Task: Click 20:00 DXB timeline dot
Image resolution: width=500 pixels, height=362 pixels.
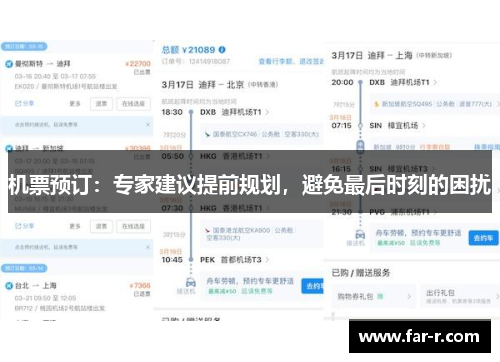Action: coord(360,82)
